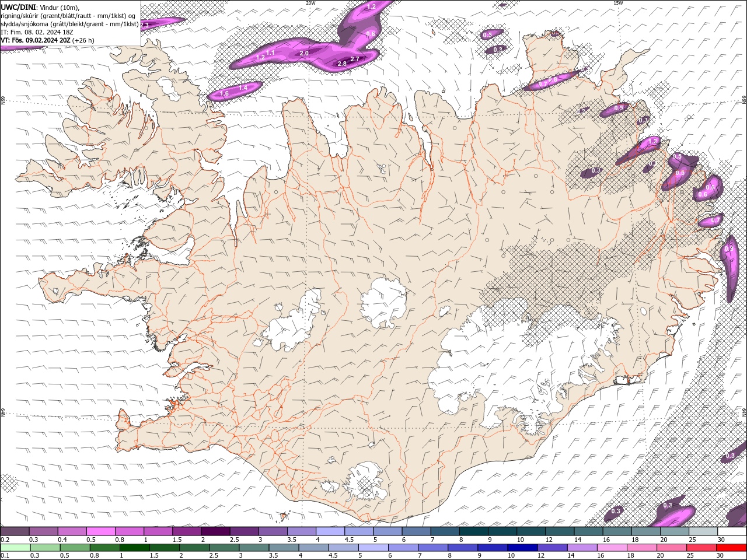Select the dark green 1 swatch in rain legend row
Viewport: 747px width, 560px height.
134,548
